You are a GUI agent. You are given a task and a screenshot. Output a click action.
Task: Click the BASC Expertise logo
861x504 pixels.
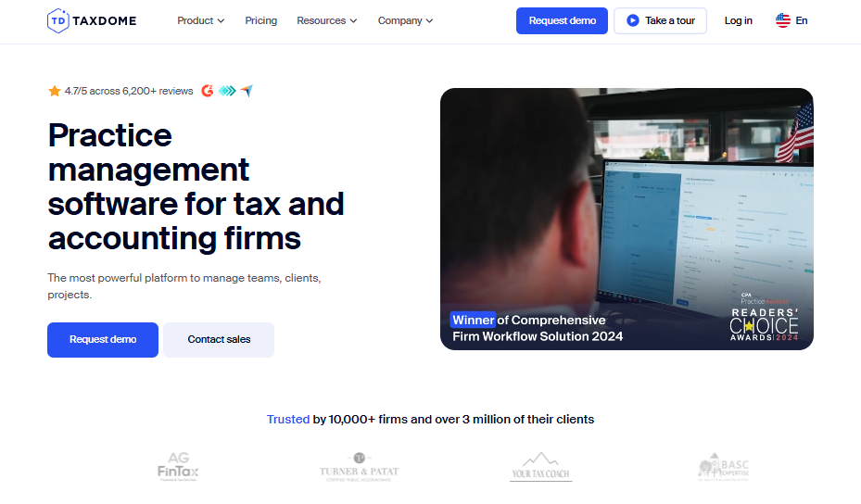pyautogui.click(x=724, y=466)
